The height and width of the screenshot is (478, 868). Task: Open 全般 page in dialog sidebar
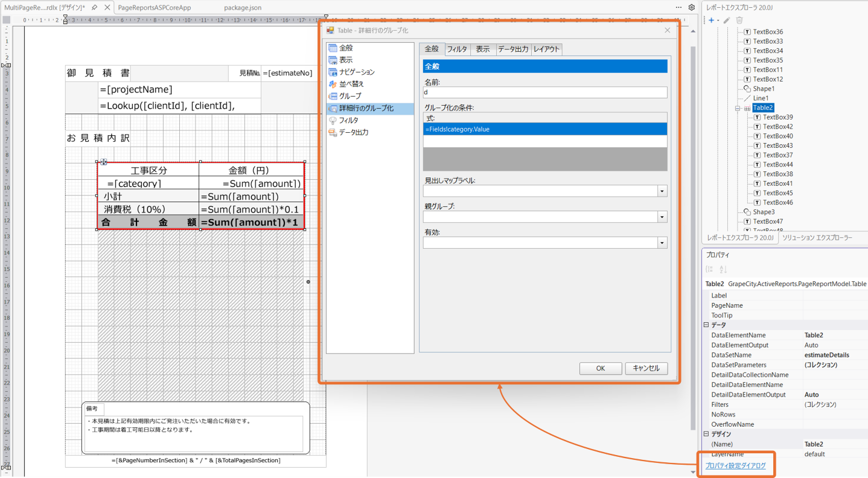tap(346, 48)
